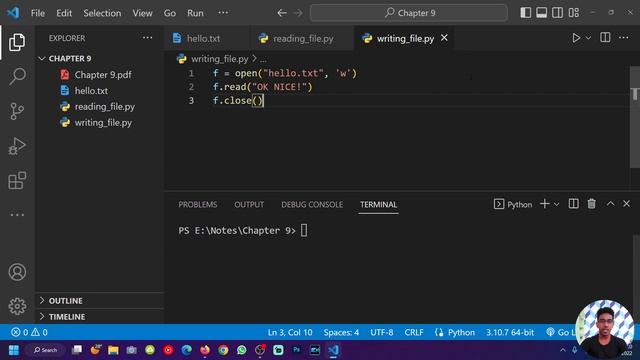640x360 pixels.
Task: Split the terminal pane
Action: [x=573, y=204]
